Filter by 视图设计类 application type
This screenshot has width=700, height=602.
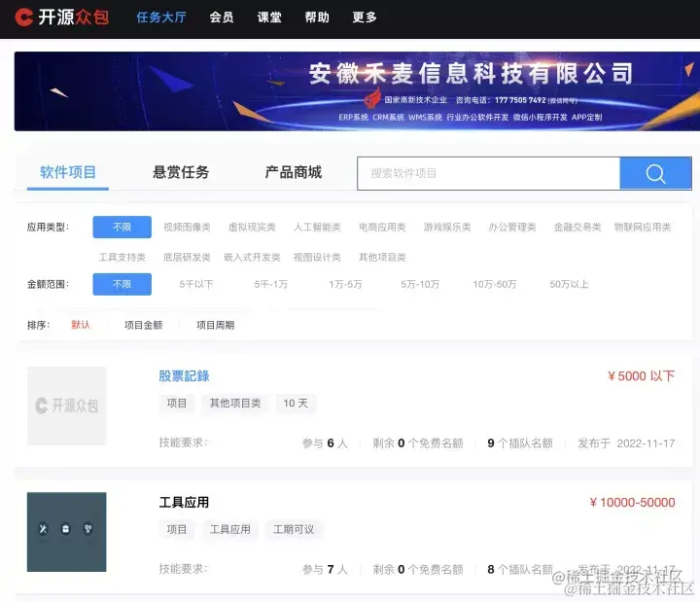pyautogui.click(x=317, y=257)
